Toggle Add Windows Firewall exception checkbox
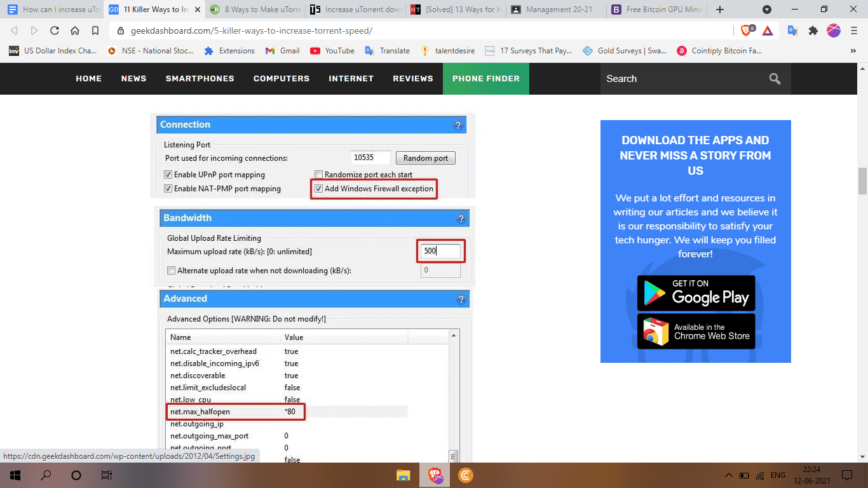Image resolution: width=868 pixels, height=488 pixels. pos(319,189)
